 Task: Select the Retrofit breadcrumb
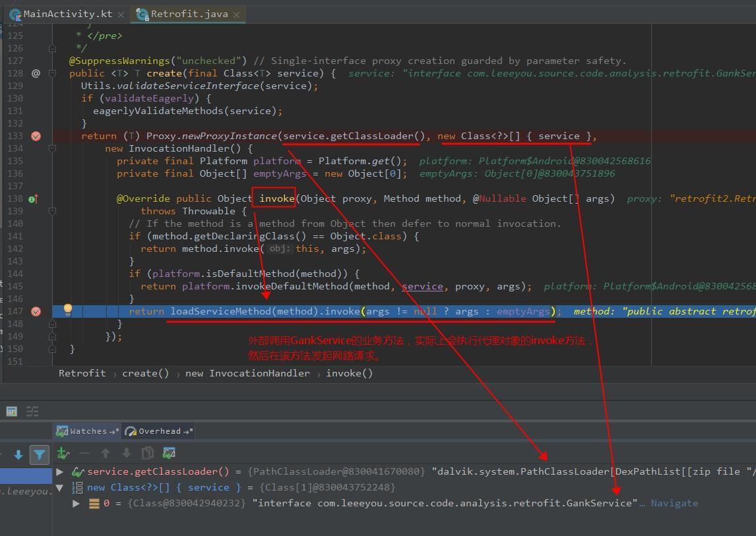tap(82, 373)
